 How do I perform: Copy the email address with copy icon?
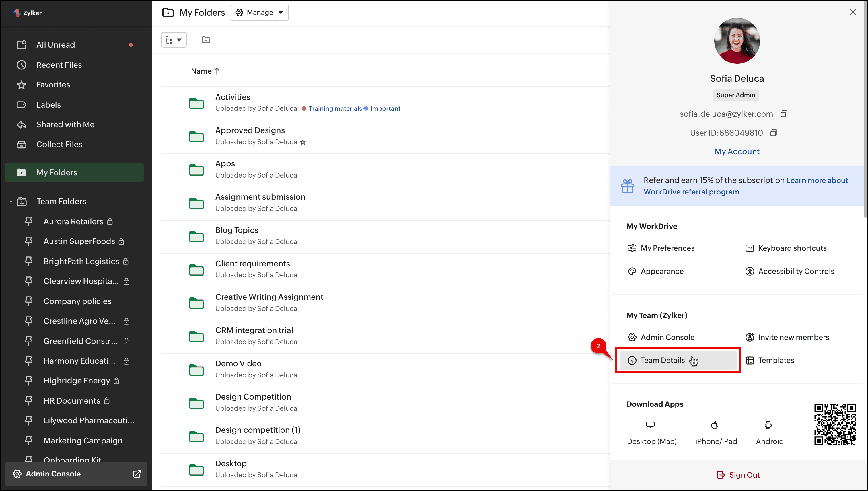(x=784, y=114)
